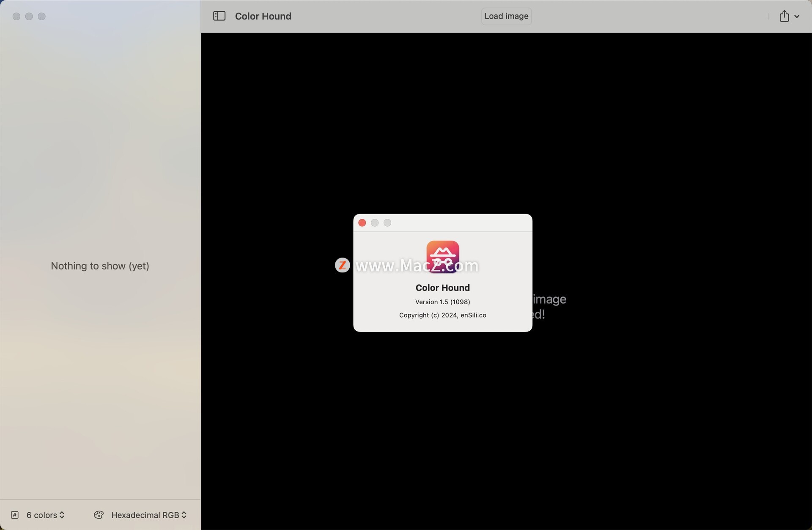Select the Version 1.5 (1098) text

pos(443,302)
